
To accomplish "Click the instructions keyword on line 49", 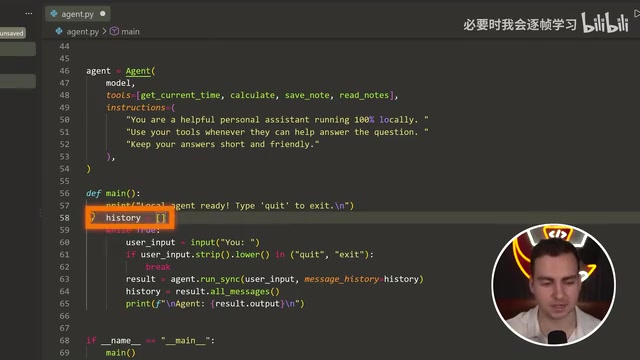I will pyautogui.click(x=136, y=107).
